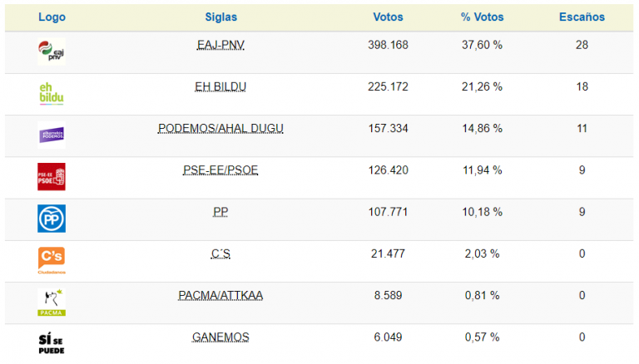
Task: Click the PSE-EE/PSOE label
Action: click(220, 170)
